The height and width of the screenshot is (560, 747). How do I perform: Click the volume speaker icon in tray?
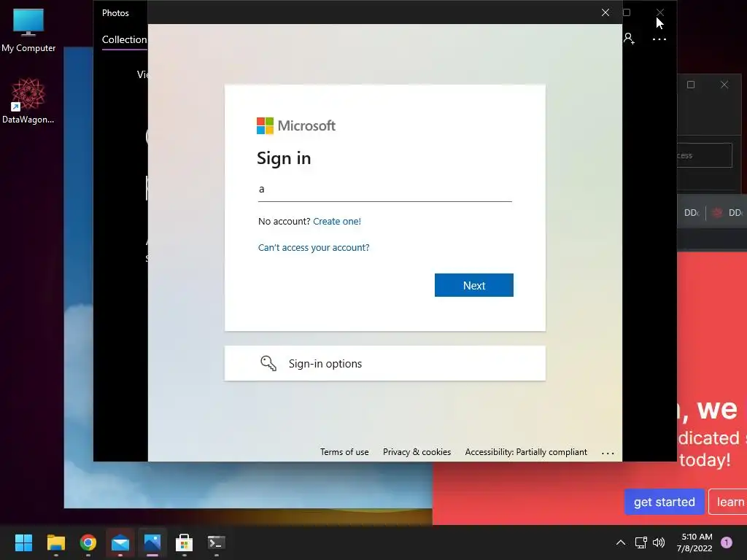659,542
